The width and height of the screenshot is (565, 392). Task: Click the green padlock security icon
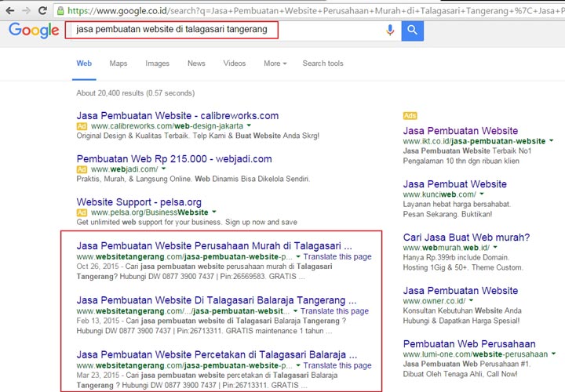(x=60, y=11)
